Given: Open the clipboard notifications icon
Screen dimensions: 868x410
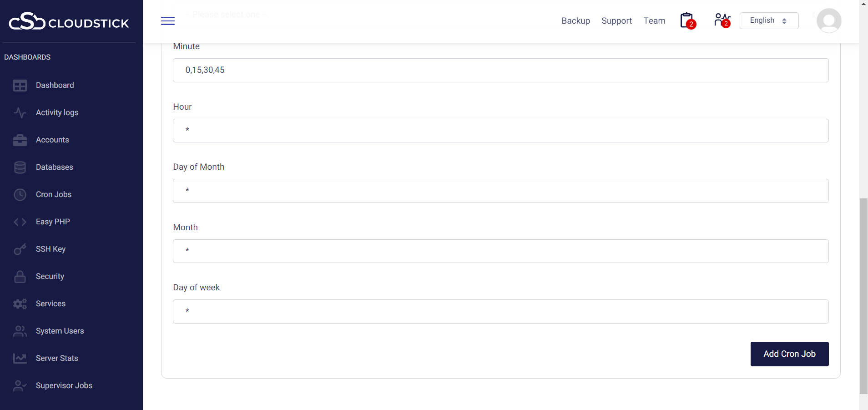Looking at the screenshot, I should coord(687,21).
